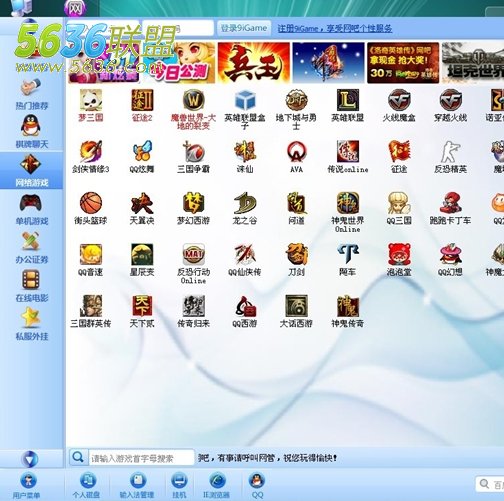The image size is (504, 501).
Task: Open 问道 game
Action: 296,208
